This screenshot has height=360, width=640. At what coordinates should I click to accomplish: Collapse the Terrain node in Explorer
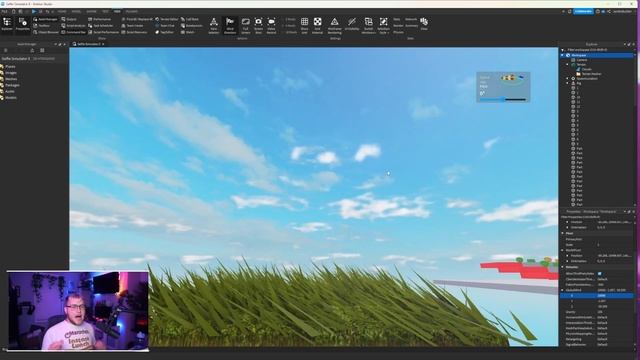coord(567,64)
